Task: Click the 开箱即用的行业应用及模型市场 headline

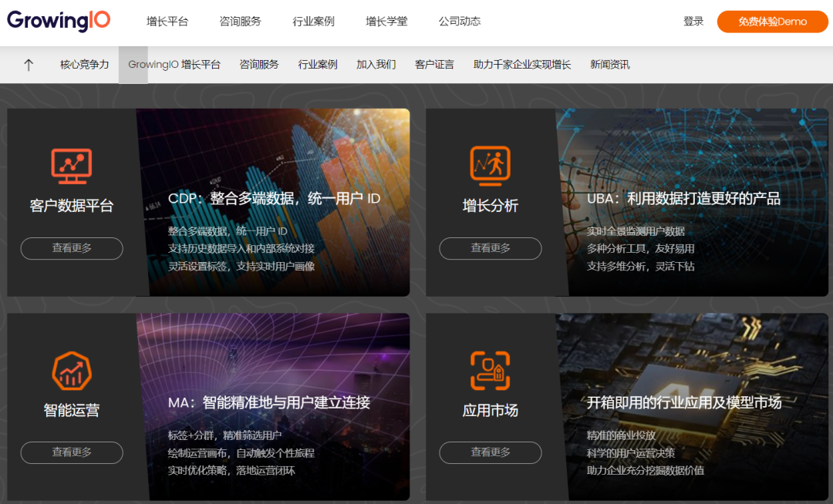Action: pyautogui.click(x=684, y=403)
